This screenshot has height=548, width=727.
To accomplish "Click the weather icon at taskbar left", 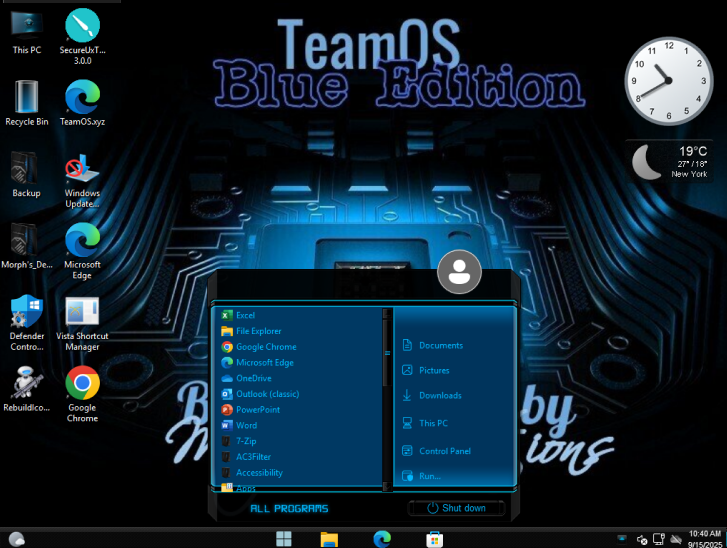I will (17, 539).
